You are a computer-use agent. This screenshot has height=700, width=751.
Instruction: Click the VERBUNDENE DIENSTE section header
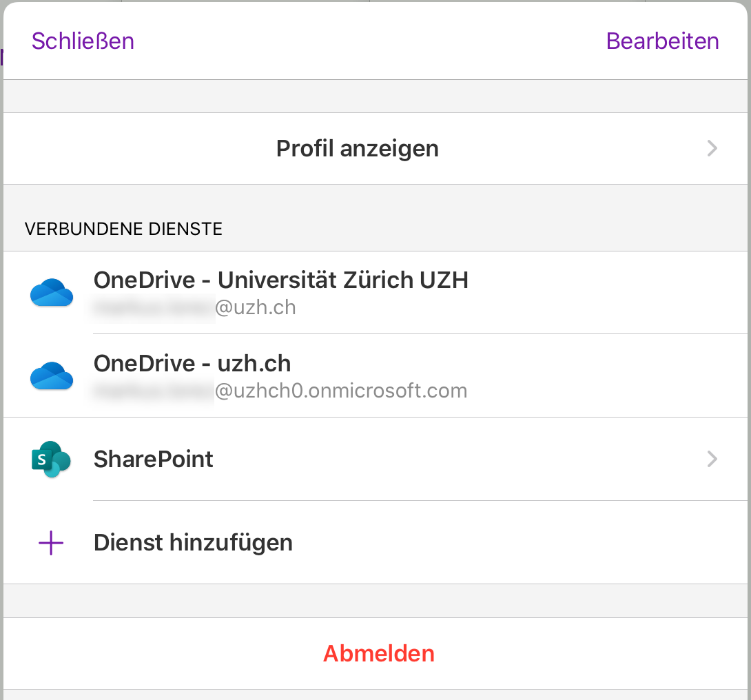123,229
